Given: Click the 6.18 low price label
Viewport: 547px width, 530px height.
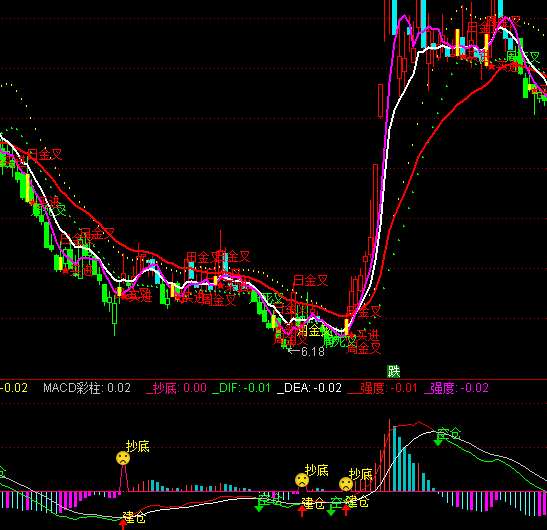Looking at the screenshot, I should point(306,352).
